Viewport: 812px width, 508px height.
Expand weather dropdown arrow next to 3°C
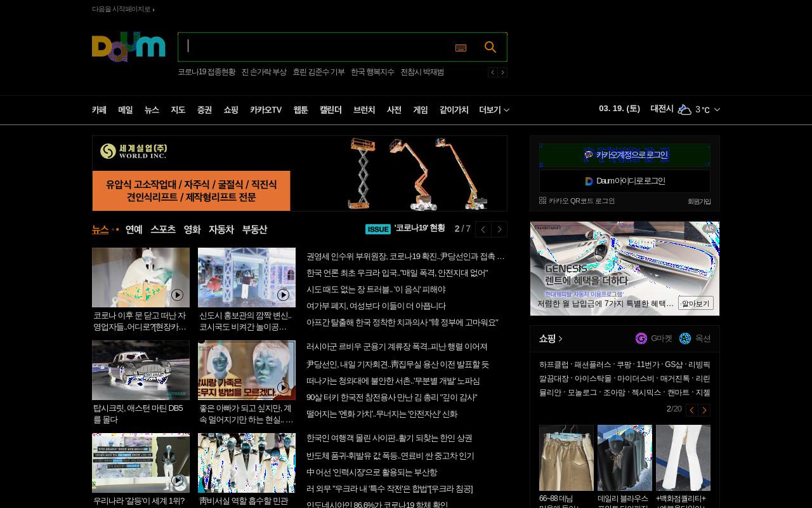[717, 110]
